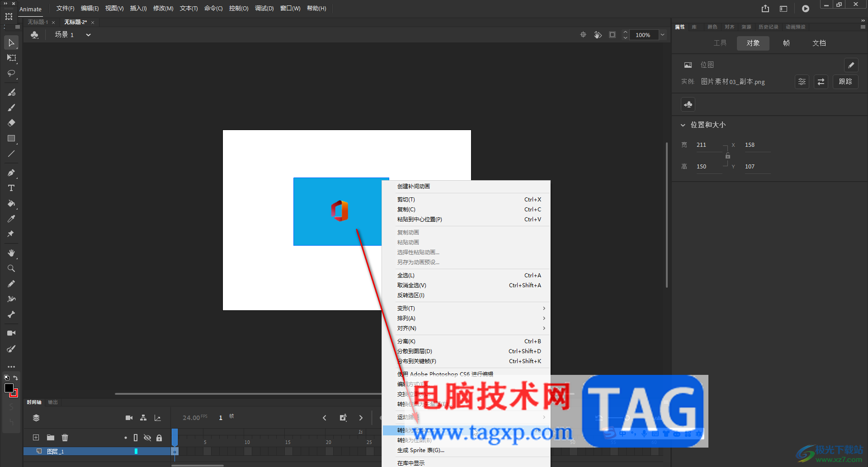This screenshot has width=868, height=467.
Task: Choose Distribute to Layers menu item
Action: point(466,351)
